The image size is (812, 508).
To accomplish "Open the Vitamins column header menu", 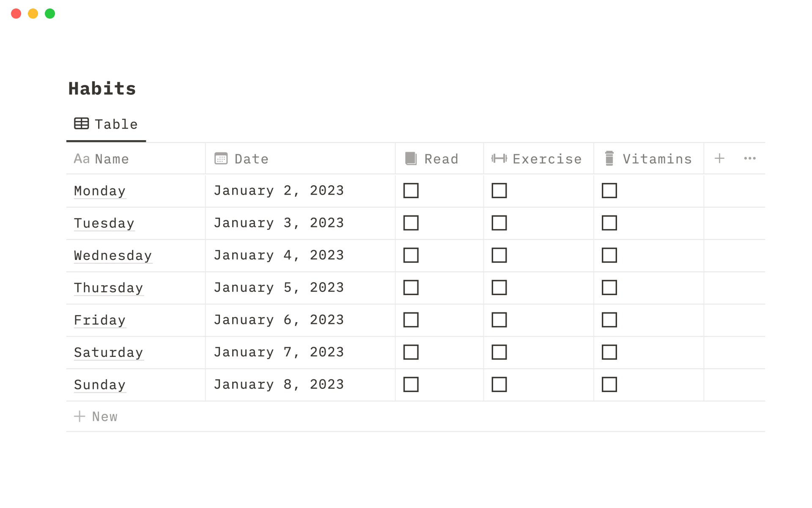I will (x=657, y=159).
